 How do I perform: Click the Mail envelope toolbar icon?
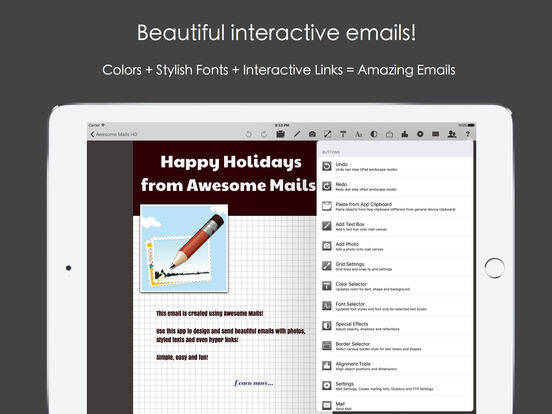click(x=435, y=134)
